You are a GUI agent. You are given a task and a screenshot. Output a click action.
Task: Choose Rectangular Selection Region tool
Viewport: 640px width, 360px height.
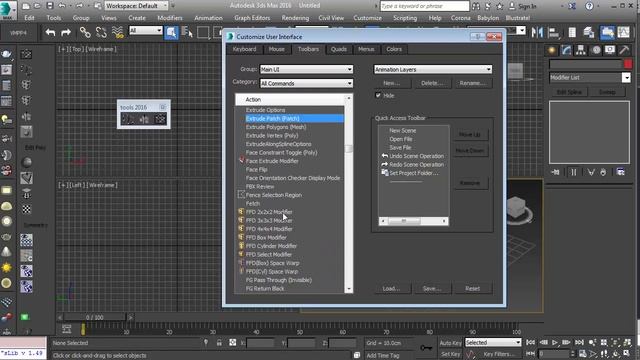(203, 32)
